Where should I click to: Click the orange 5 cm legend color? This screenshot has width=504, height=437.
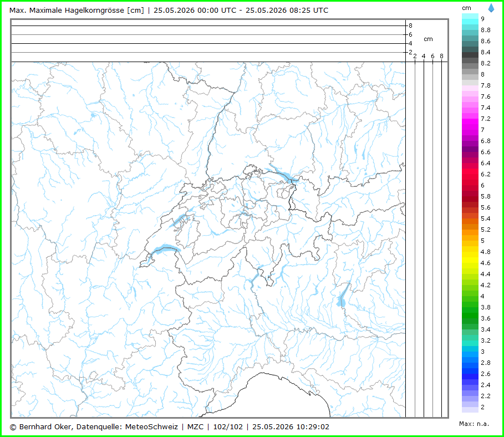coord(470,241)
